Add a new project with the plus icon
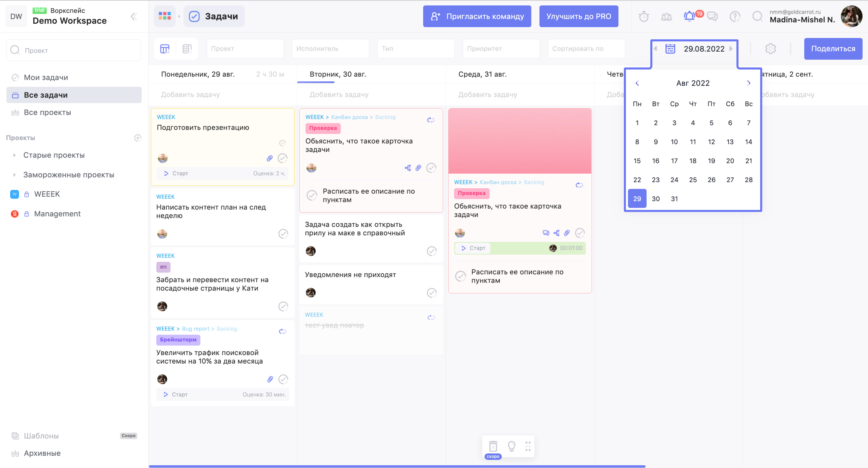Image resolution: width=868 pixels, height=468 pixels. [x=137, y=138]
